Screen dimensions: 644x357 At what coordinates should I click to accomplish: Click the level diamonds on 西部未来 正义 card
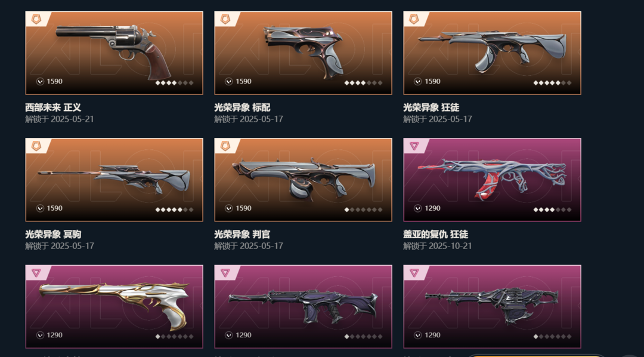point(174,82)
